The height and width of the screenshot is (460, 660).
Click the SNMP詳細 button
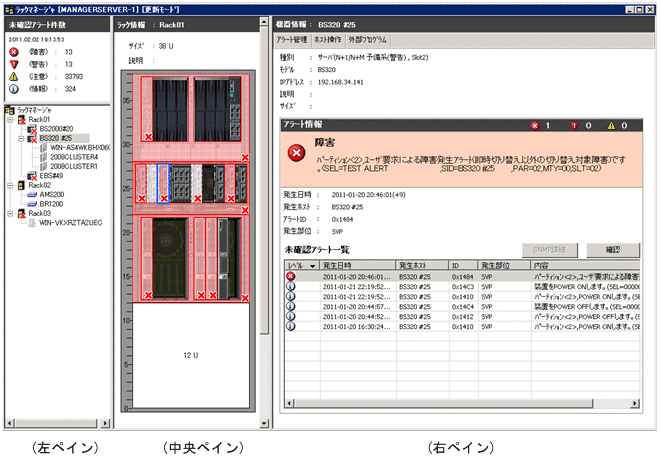545,249
